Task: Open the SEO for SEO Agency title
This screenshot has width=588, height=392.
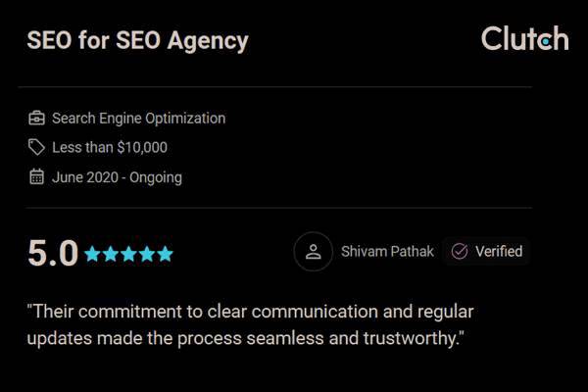Action: (x=138, y=41)
